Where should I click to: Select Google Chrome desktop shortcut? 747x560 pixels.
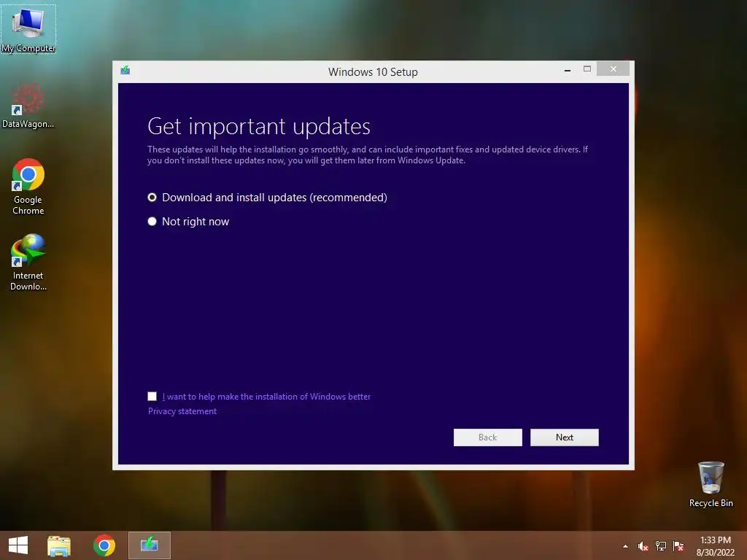click(x=28, y=187)
